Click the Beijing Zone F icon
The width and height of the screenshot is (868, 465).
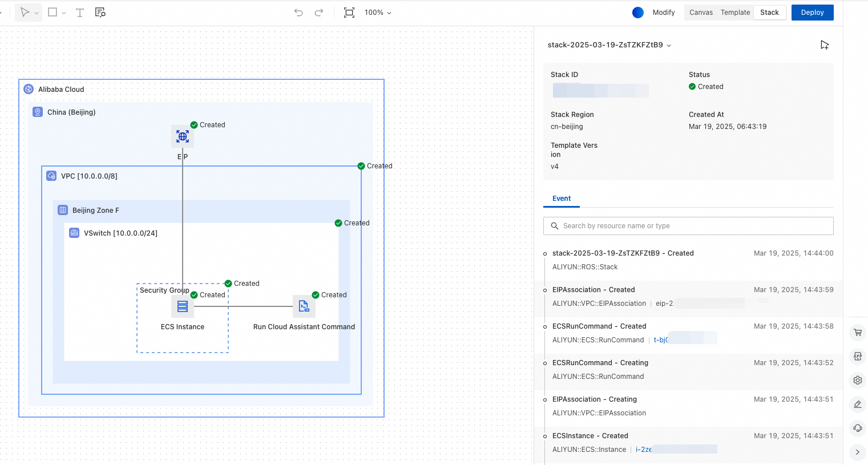pyautogui.click(x=63, y=210)
